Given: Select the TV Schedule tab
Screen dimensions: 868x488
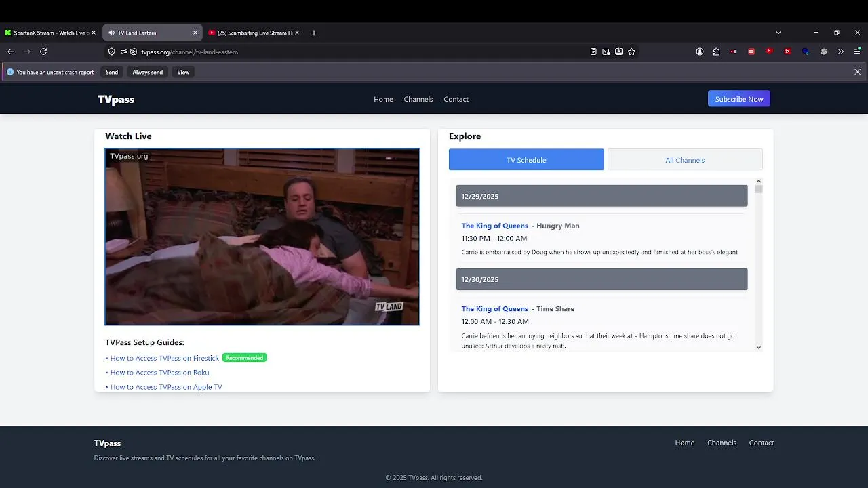Looking at the screenshot, I should click(x=526, y=160).
